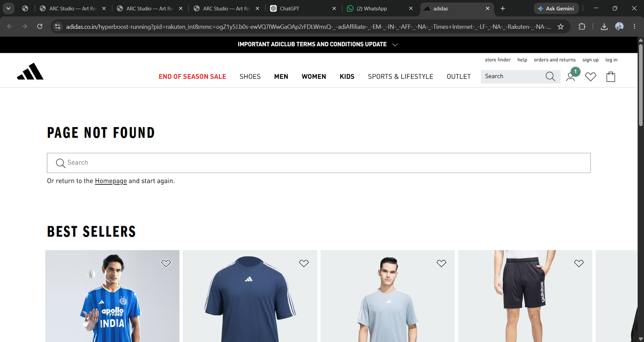Screen dimensions: 644x342
Task: Open the Chrome three-dot menu
Action: pyautogui.click(x=634, y=27)
